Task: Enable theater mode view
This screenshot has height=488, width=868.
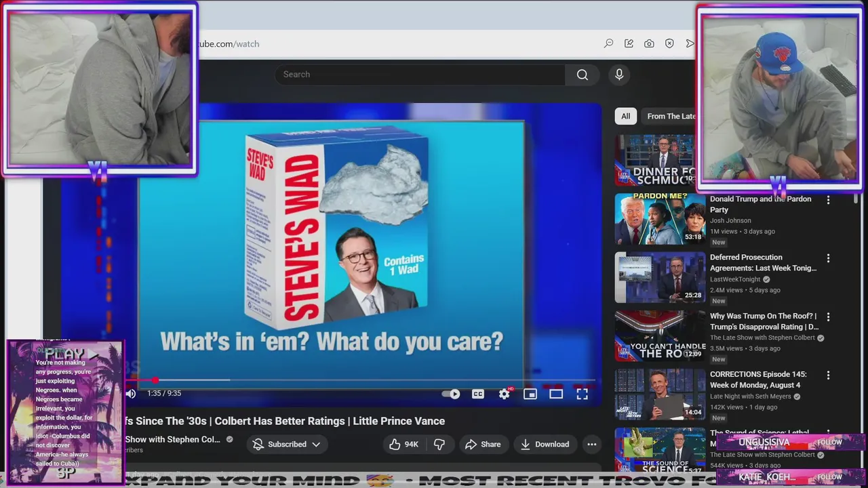Action: [556, 394]
